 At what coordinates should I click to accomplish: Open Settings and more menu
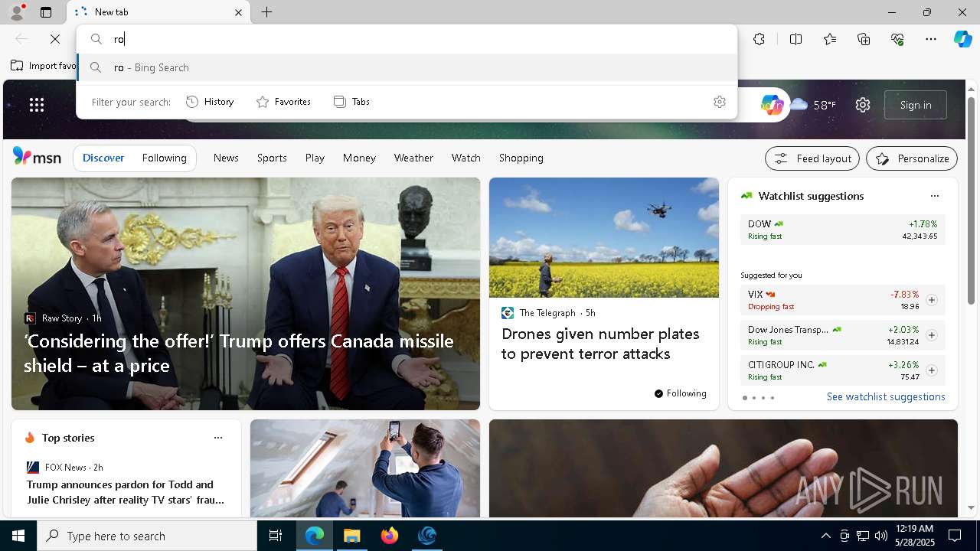[x=931, y=39]
